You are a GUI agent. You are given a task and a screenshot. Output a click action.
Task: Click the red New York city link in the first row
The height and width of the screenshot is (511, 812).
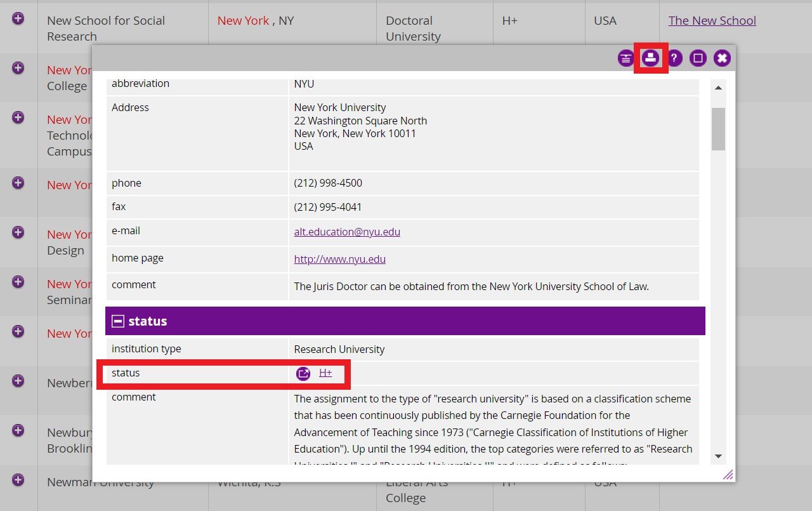(243, 20)
